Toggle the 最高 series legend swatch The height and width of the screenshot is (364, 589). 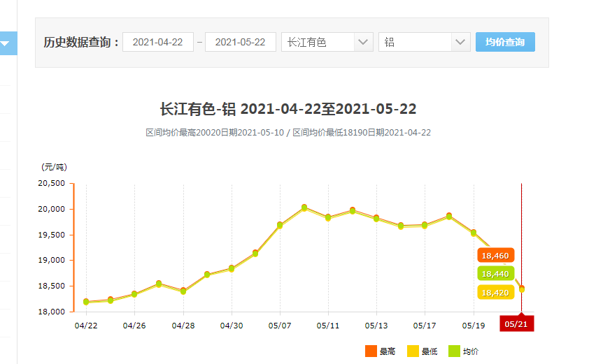click(x=371, y=351)
